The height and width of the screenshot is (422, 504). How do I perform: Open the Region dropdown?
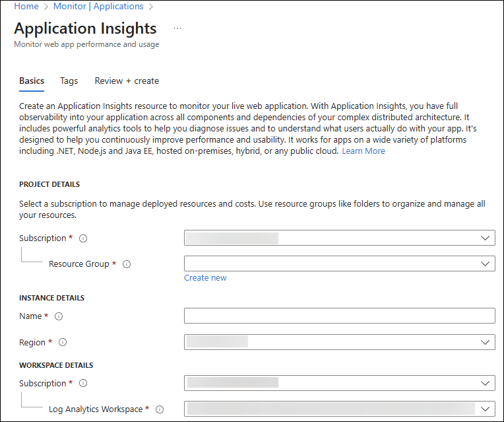340,342
